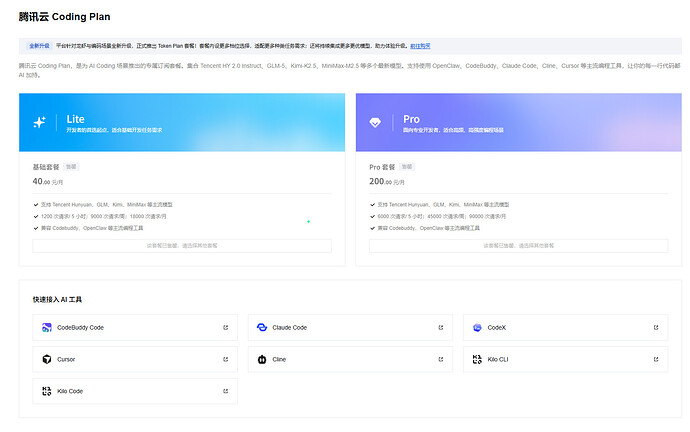
Task: Click the sold-out tag beside Pro 套餐
Action: point(407,167)
